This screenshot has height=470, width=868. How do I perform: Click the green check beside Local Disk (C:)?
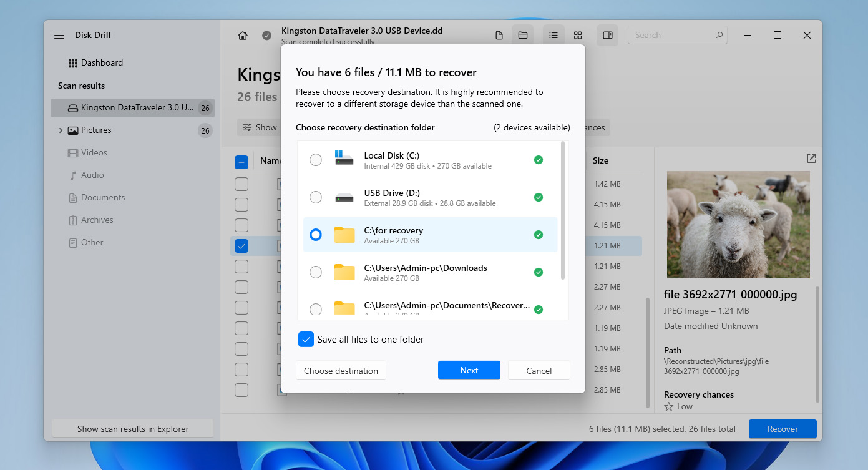(x=539, y=160)
